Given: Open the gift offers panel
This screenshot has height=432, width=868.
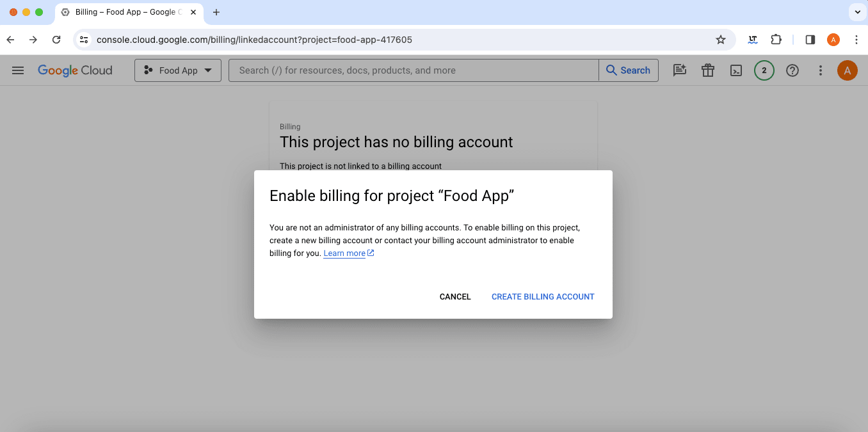Looking at the screenshot, I should 707,70.
